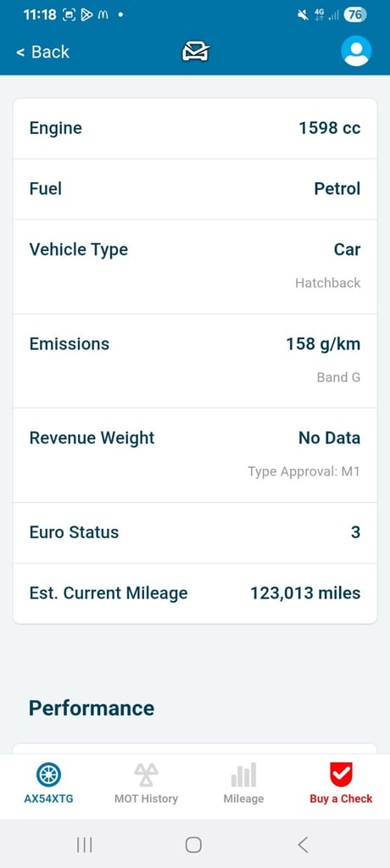This screenshot has width=390, height=868.
Task: Tap the Performance section heading
Action: click(x=92, y=708)
